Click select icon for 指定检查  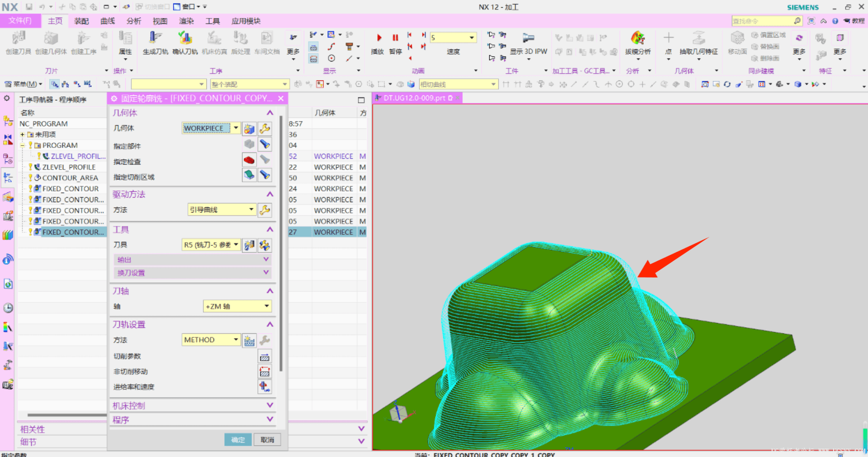point(249,160)
